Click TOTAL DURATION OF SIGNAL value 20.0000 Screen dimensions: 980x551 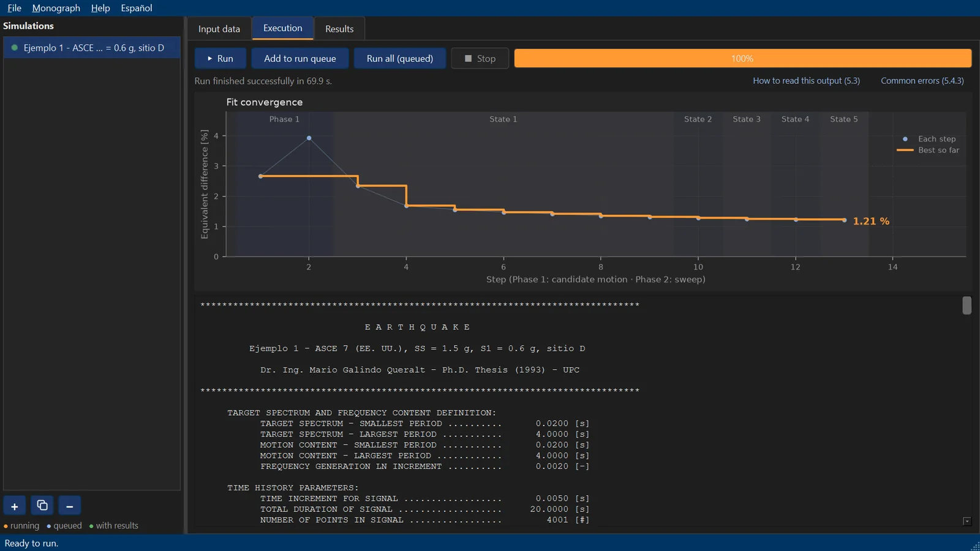coord(549,509)
